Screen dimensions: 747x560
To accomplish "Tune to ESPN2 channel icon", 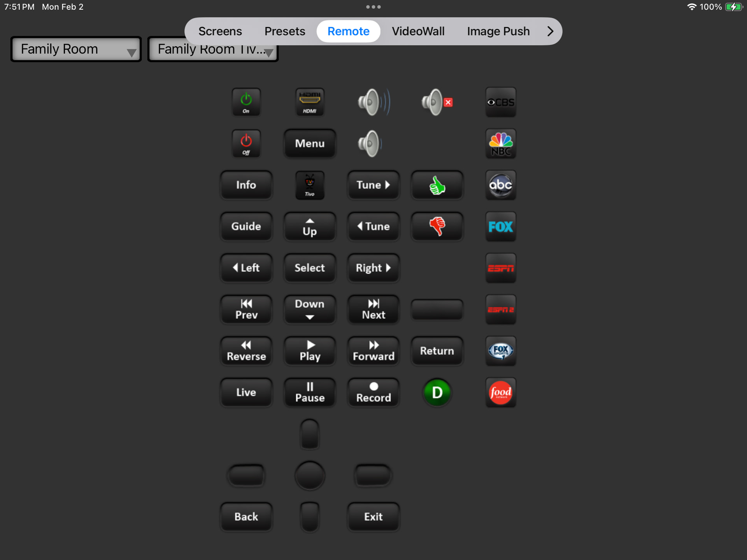I will tap(500, 310).
